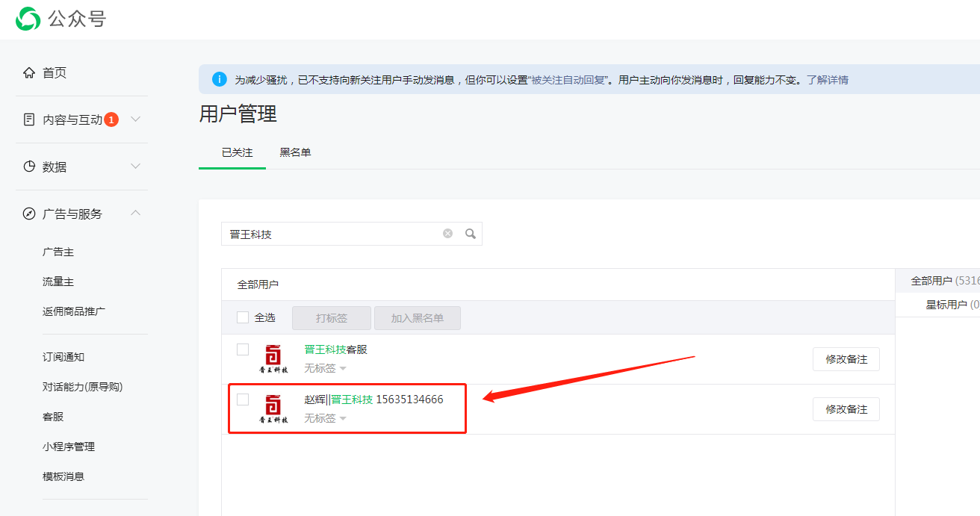
Task: Click 修改备注 for 晋王科技客服
Action: point(846,359)
